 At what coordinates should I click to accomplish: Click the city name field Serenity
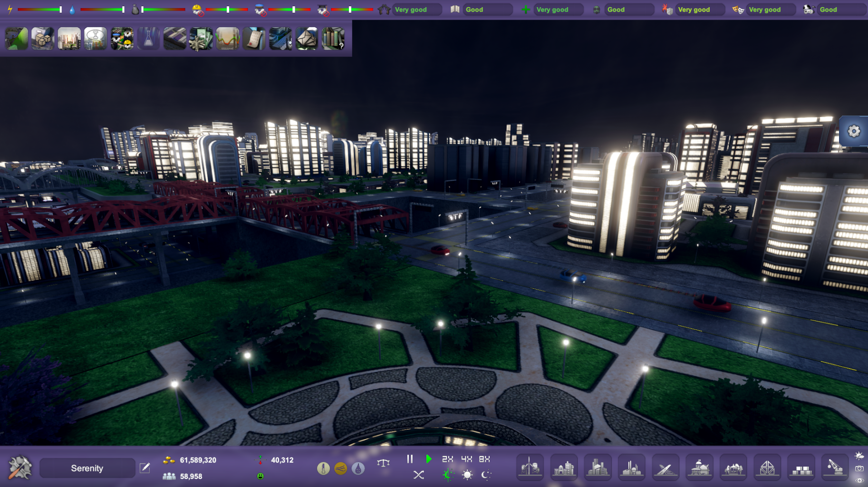coord(87,468)
